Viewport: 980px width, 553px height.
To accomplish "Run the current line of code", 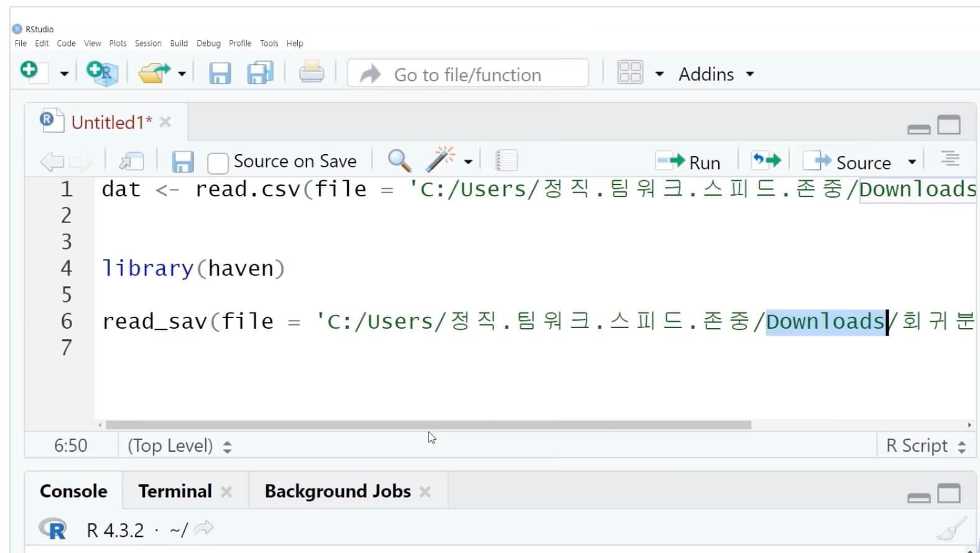I will tap(689, 162).
